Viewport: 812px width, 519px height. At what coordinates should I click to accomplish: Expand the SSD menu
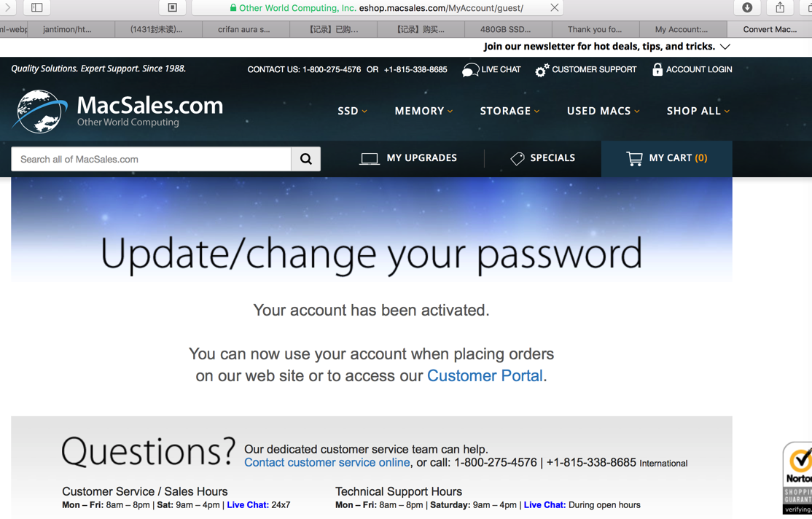[x=352, y=111]
